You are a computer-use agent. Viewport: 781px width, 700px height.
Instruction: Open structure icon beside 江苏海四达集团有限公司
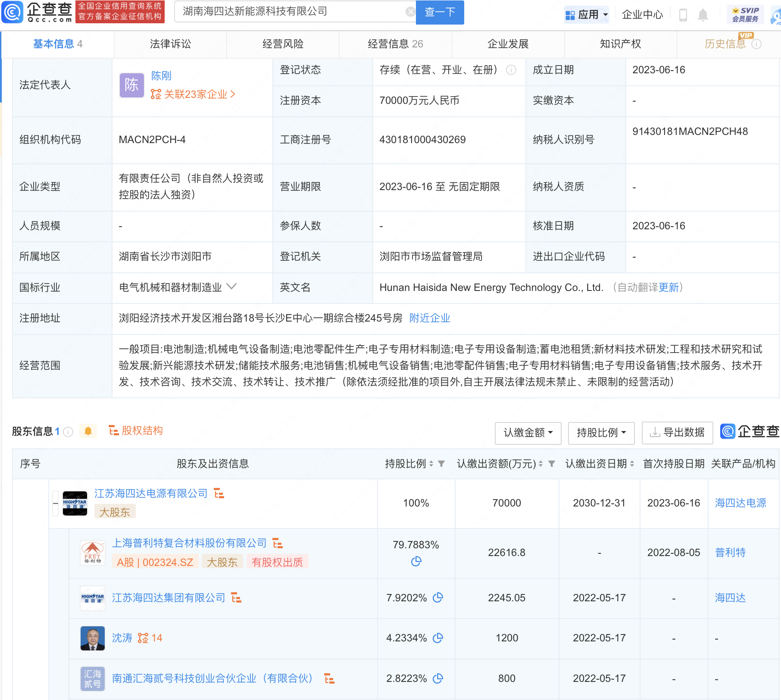[236, 598]
